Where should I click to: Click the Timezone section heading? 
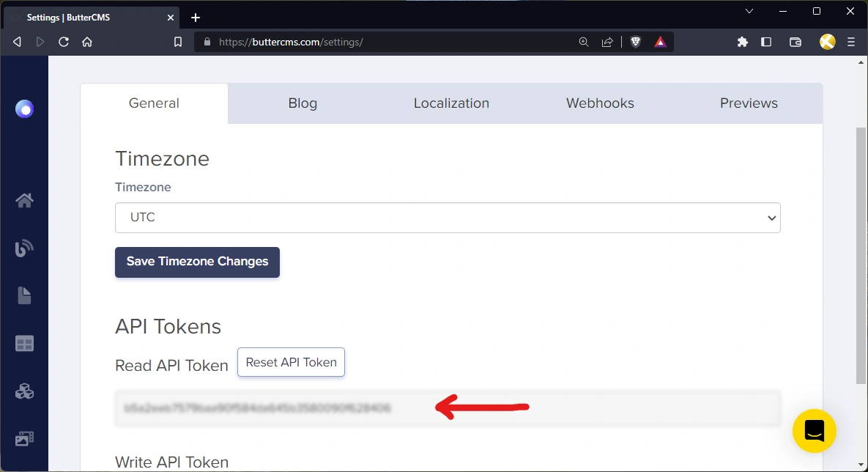click(x=162, y=159)
